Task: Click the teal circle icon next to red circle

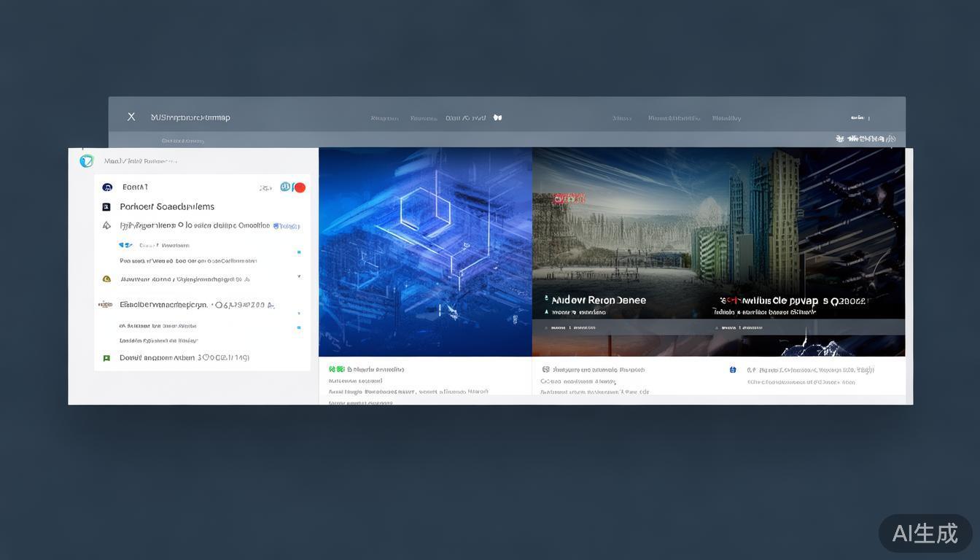Action: click(x=286, y=187)
